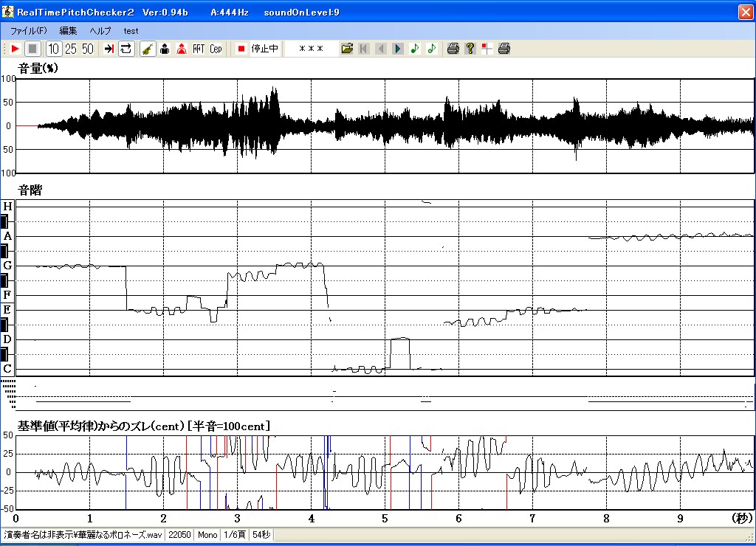The image size is (756, 546).
Task: Click the G note key label
Action: coord(7,266)
